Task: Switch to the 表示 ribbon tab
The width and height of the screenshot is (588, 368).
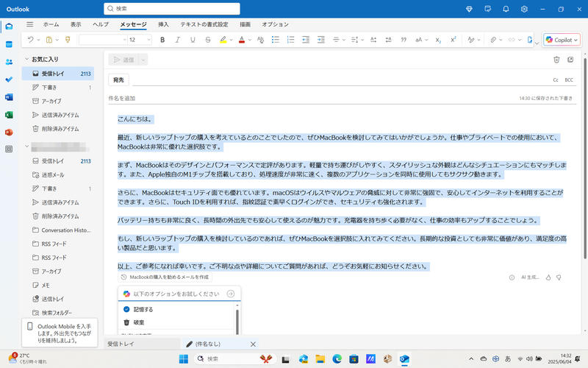Action: tap(76, 24)
